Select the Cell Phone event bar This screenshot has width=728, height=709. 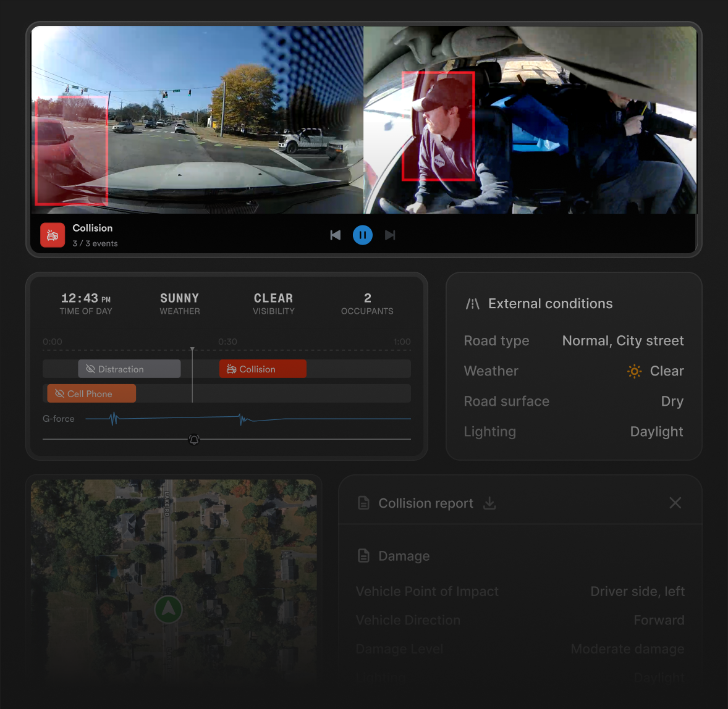click(x=91, y=393)
